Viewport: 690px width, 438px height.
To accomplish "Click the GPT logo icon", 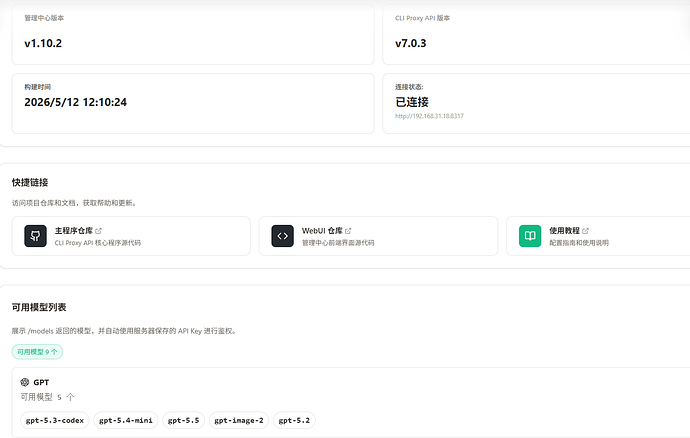I will 25,382.
